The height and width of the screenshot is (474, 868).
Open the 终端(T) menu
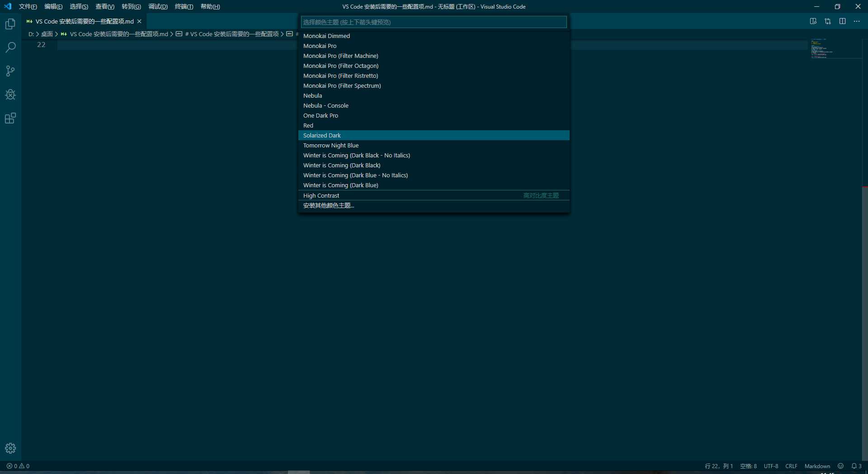184,6
